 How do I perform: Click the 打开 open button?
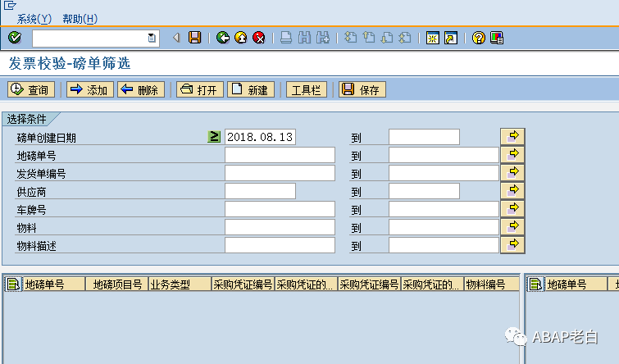[200, 89]
